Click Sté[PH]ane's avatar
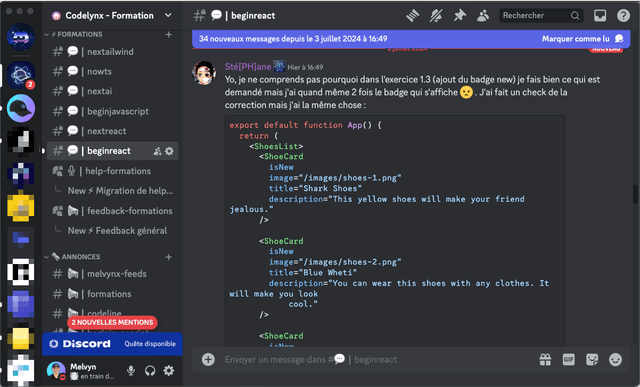Viewport: 640px width, 387px height. point(204,73)
